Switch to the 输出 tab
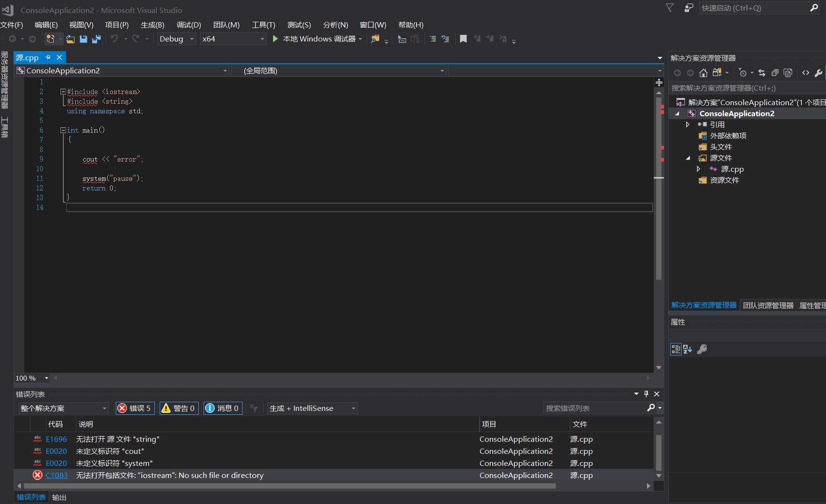Screen dimensions: 826x504 [59, 497]
